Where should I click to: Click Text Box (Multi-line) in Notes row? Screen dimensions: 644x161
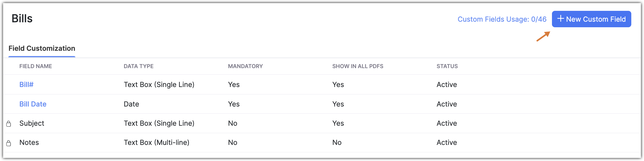[x=157, y=142]
